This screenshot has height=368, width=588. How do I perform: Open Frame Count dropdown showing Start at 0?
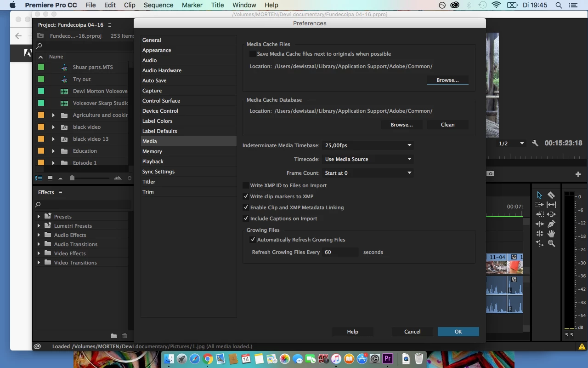[x=368, y=173]
